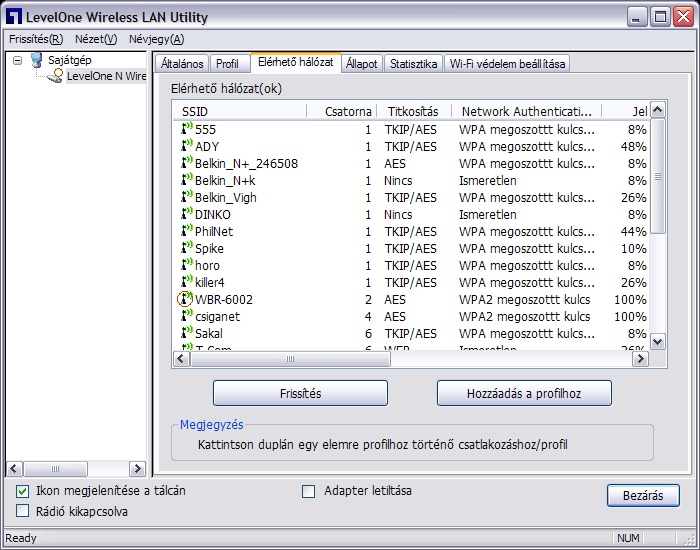Click the Sajátgép computer icon in tree
700x550 pixels.
[x=37, y=60]
